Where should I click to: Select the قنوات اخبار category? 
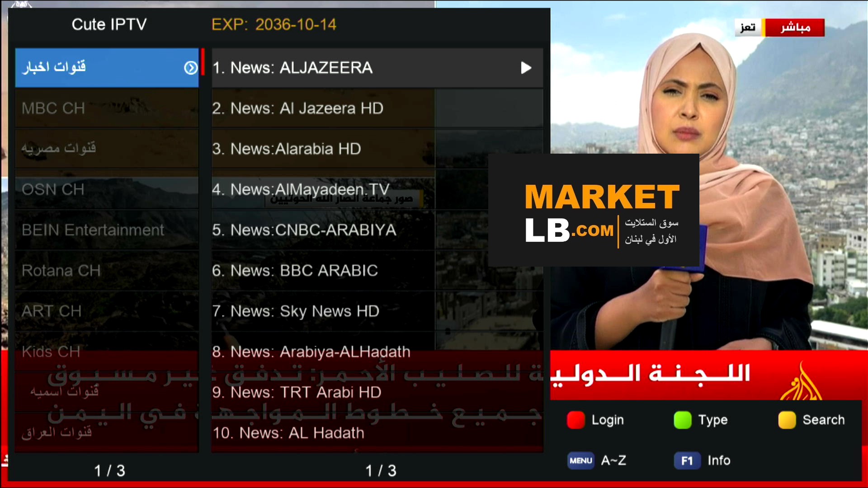coord(107,68)
